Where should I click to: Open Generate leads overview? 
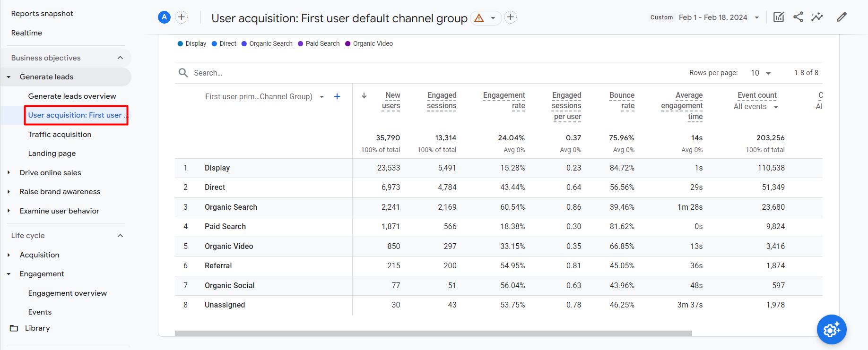click(x=72, y=96)
